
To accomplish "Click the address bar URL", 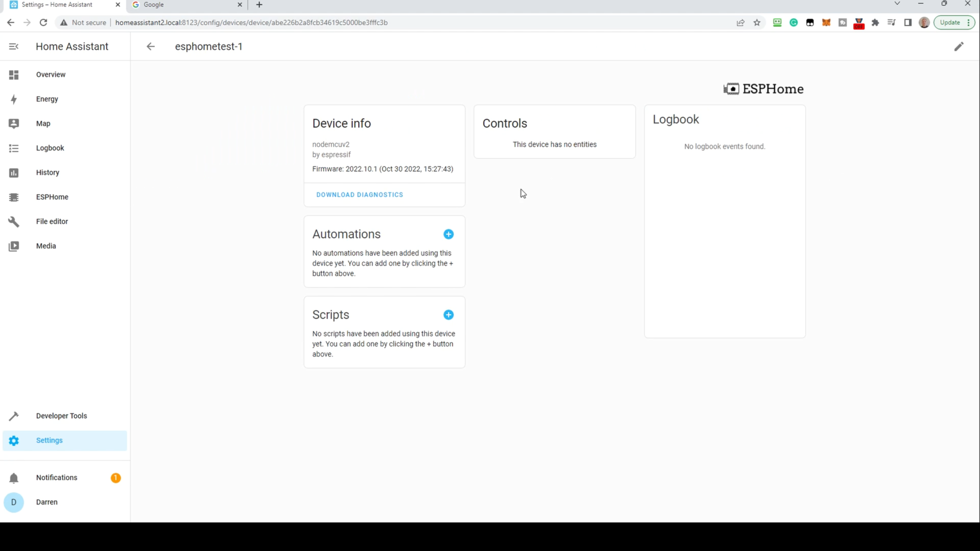I will click(251, 22).
